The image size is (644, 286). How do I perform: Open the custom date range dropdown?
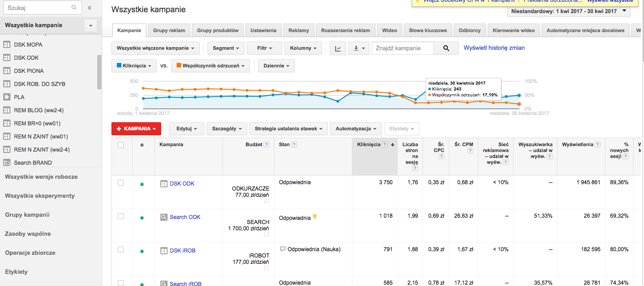pyautogui.click(x=568, y=11)
